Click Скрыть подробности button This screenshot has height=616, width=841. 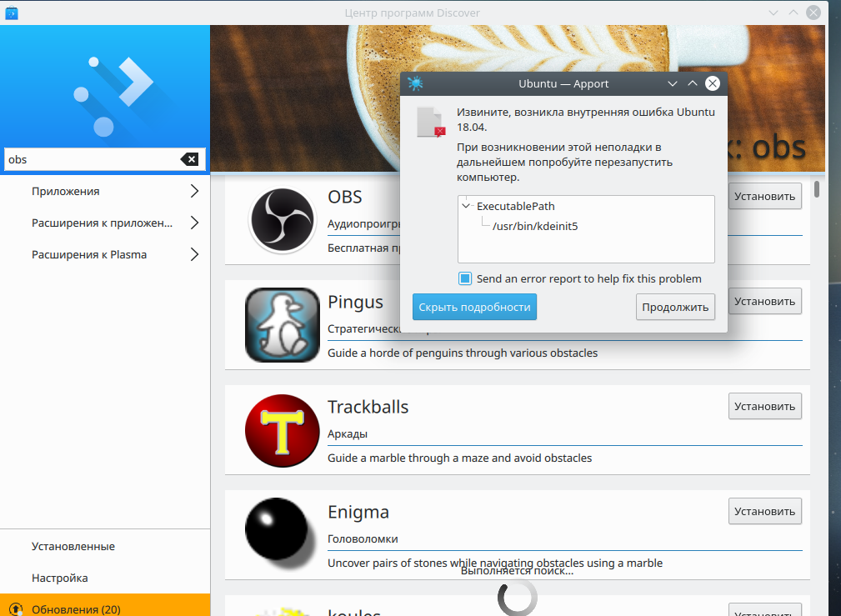tap(474, 307)
